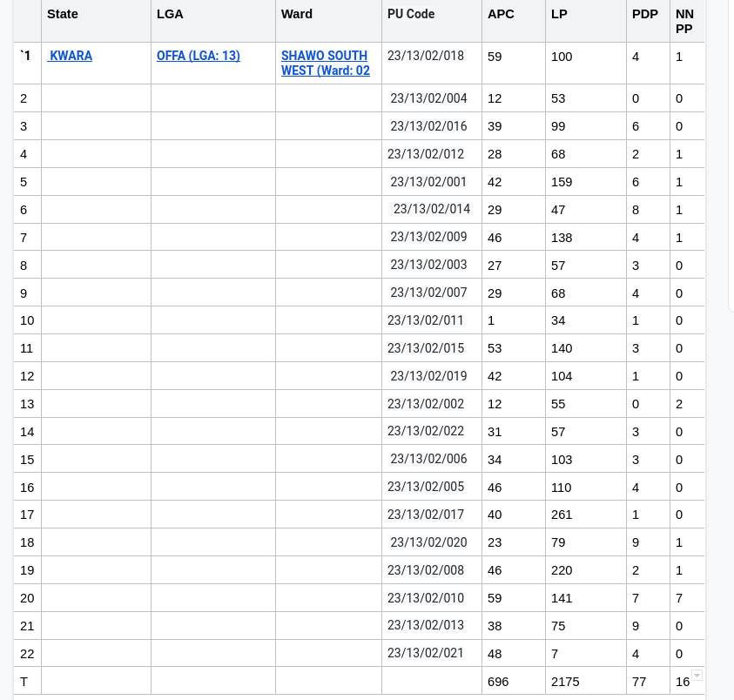Click PU code 23/13/02/021
Viewport: 734px width, 700px height.
(426, 653)
